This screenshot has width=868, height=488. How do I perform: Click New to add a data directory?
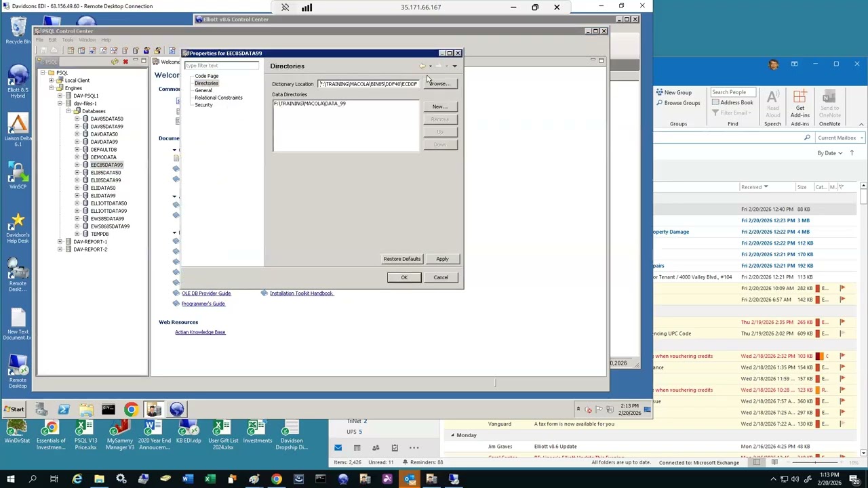(440, 106)
